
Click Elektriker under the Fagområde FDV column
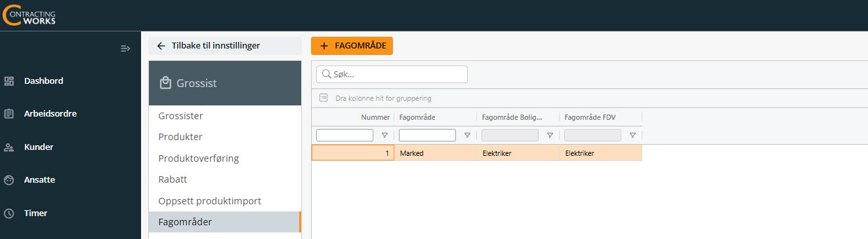click(600, 153)
